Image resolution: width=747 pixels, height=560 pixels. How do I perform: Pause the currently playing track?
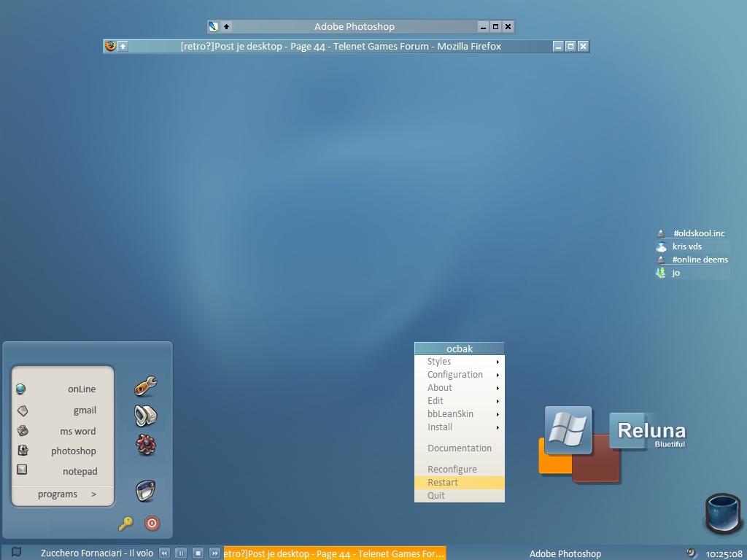pos(181,553)
